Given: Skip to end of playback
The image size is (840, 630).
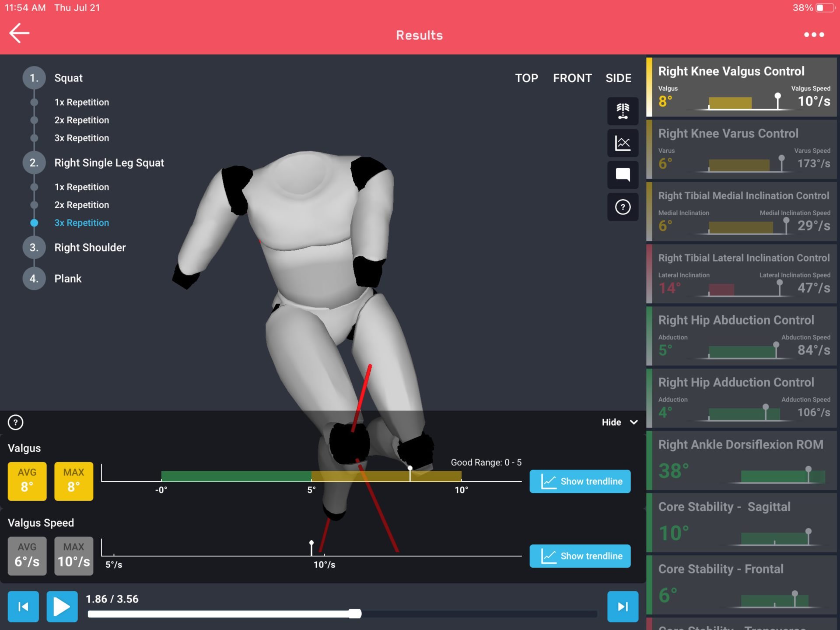Looking at the screenshot, I should [623, 606].
